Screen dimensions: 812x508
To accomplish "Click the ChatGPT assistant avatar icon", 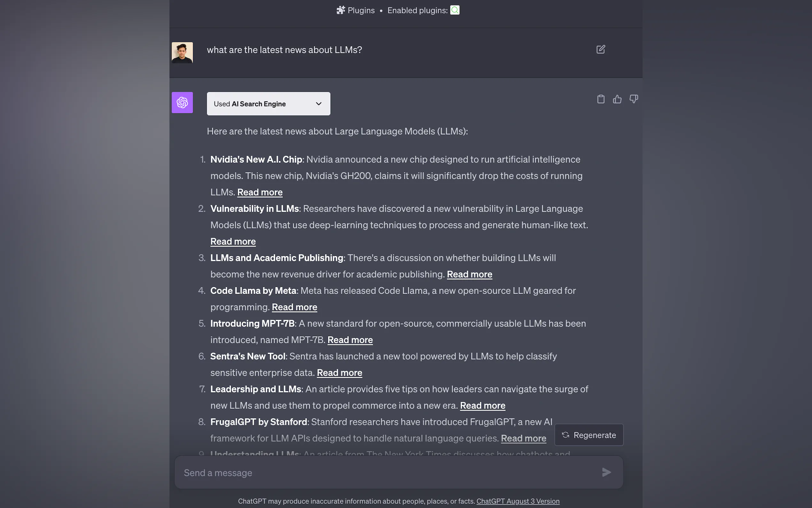I will tap(182, 102).
